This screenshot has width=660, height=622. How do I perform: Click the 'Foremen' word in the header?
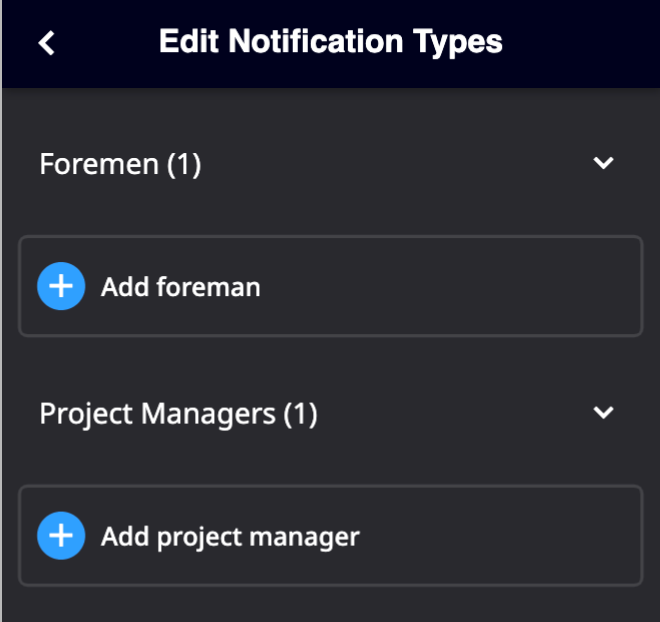pyautogui.click(x=99, y=164)
